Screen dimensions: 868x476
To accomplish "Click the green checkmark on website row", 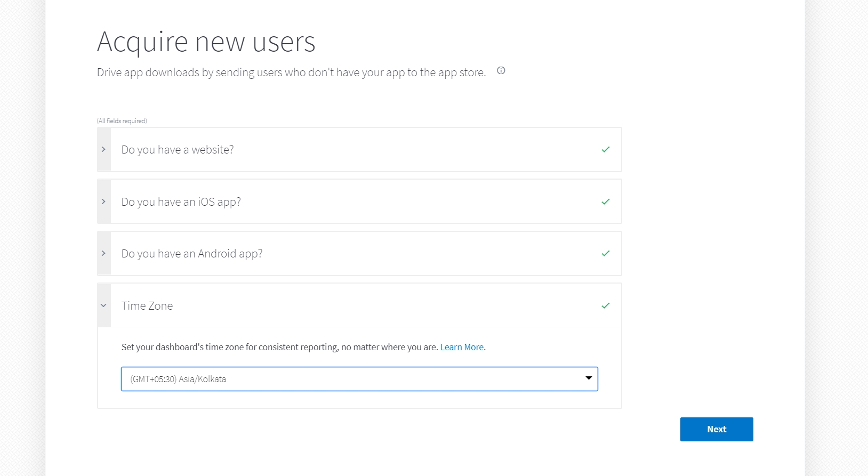I will pos(605,150).
